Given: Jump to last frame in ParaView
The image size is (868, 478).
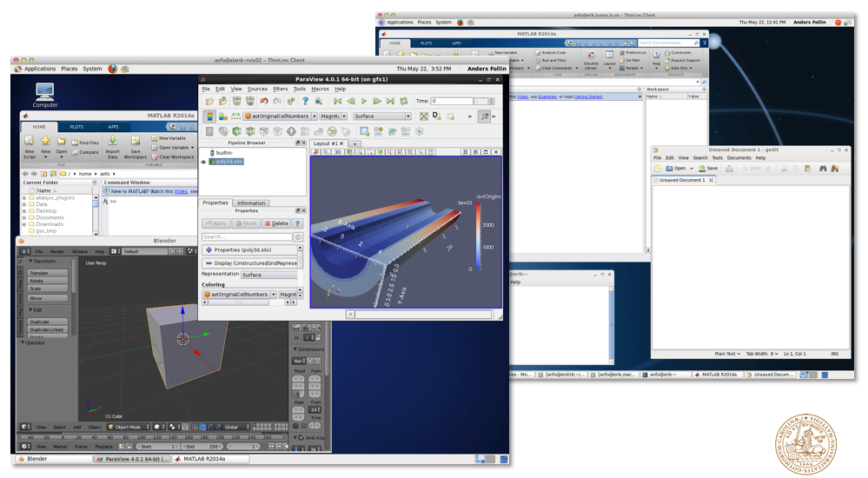Looking at the screenshot, I should (390, 102).
